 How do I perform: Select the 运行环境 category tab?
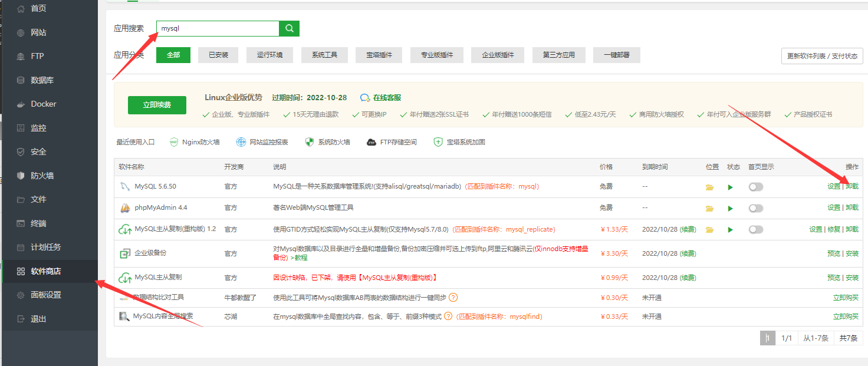coord(269,55)
